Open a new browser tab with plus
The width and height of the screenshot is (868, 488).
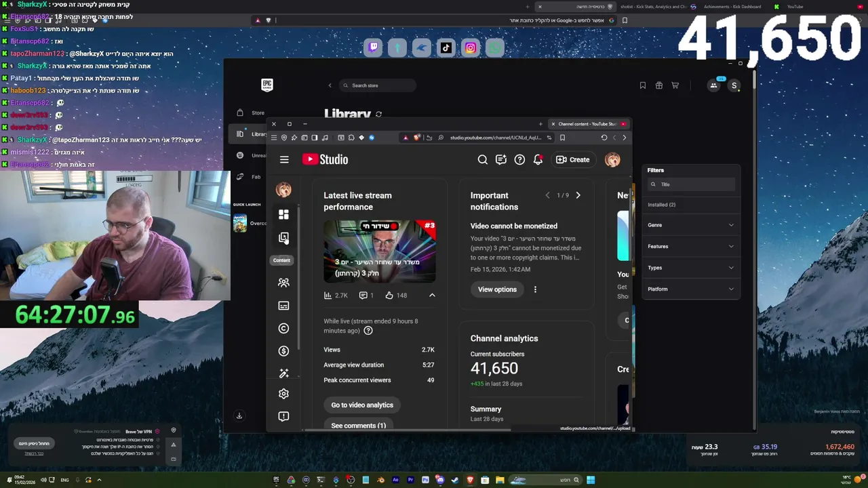click(x=540, y=124)
